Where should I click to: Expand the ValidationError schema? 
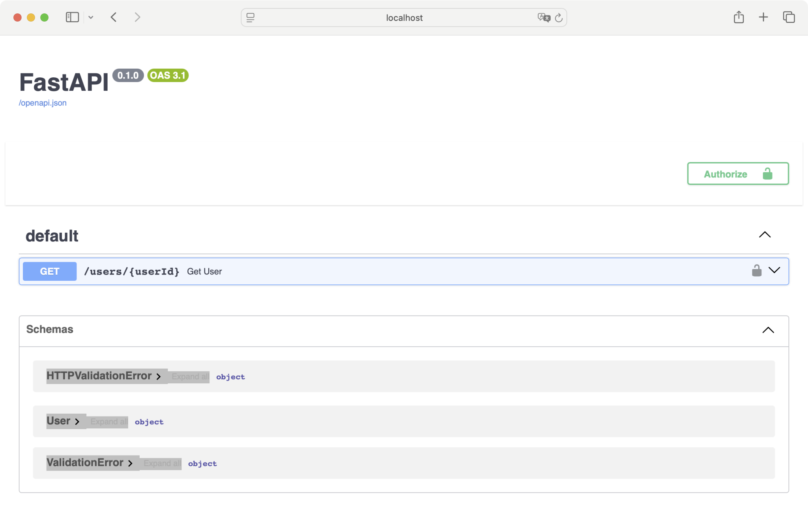pyautogui.click(x=130, y=463)
